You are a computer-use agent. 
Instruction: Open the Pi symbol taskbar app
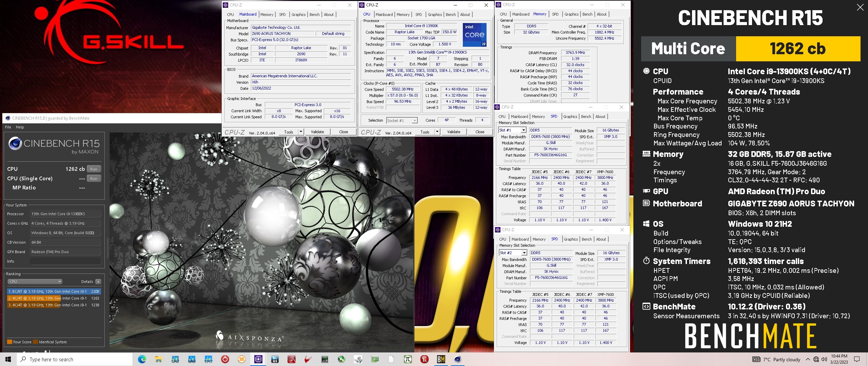point(408,359)
